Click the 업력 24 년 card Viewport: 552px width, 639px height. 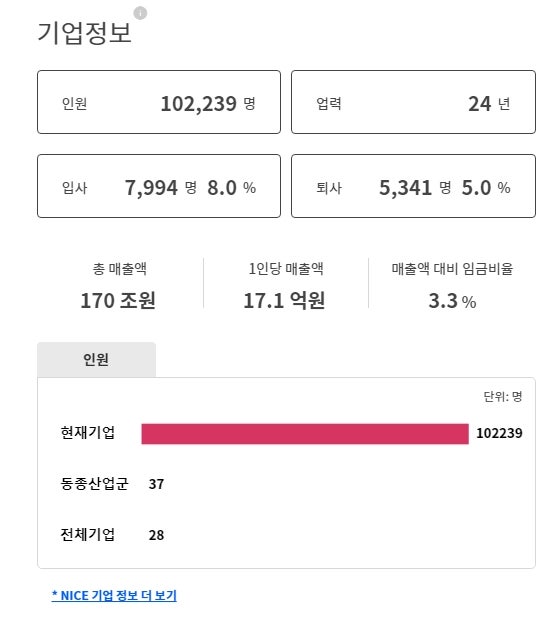(x=413, y=102)
